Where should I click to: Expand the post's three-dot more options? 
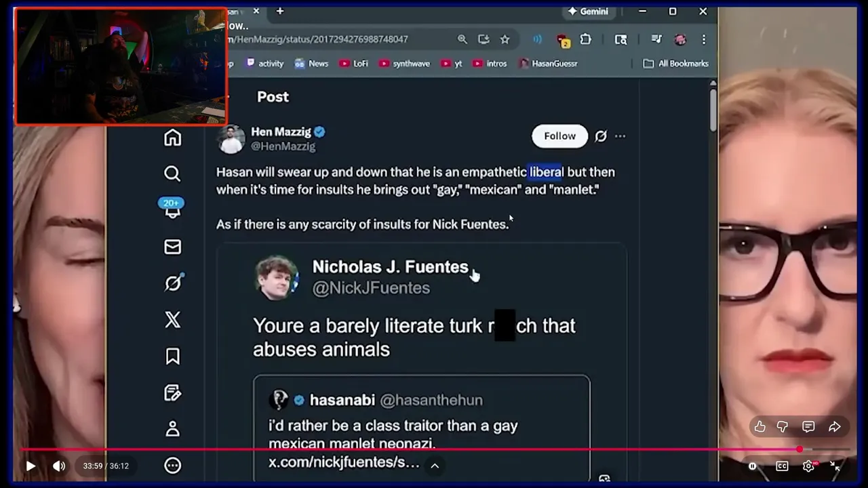(620, 136)
